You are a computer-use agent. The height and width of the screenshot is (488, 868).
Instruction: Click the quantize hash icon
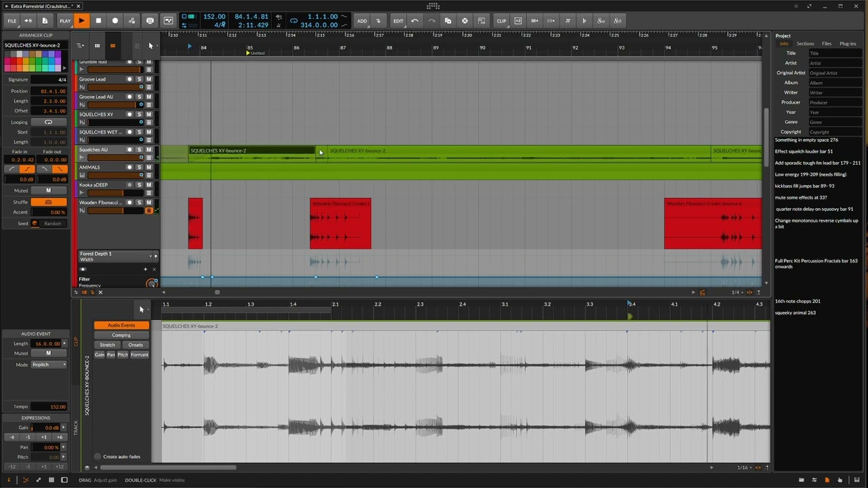pyautogui.click(x=568, y=21)
